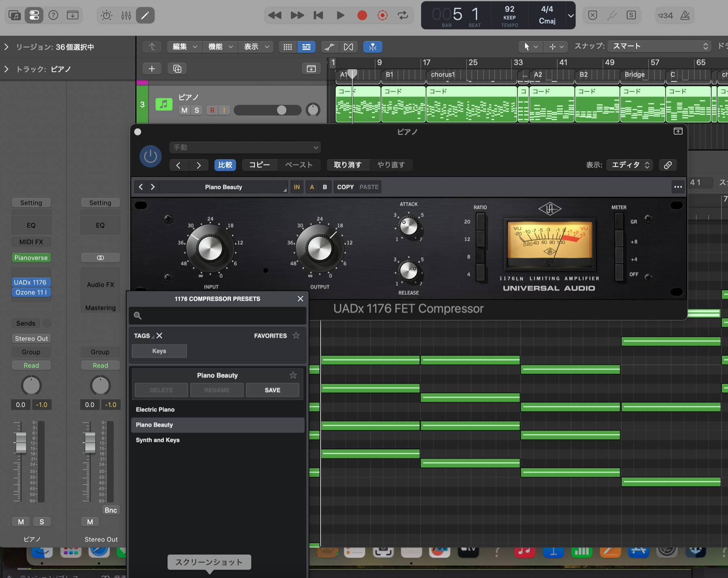728x578 pixels.
Task: Click the コピー button in plugin header
Action: tap(259, 165)
